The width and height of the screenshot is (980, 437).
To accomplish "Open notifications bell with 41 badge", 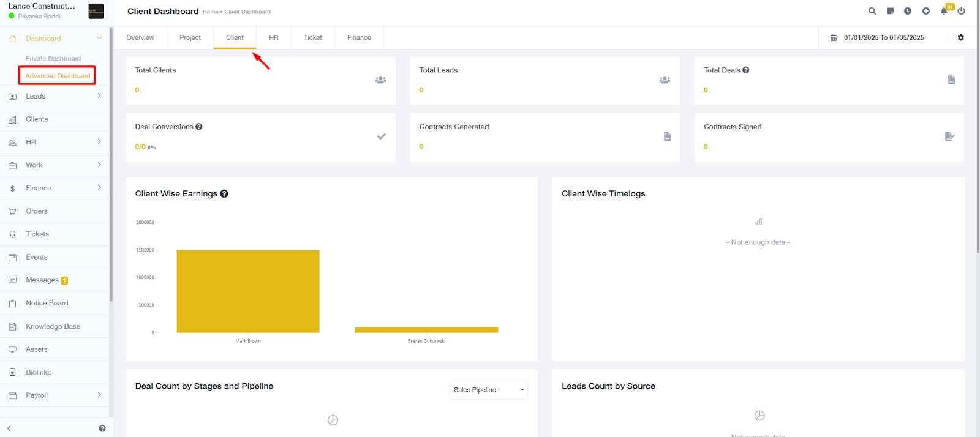I will [x=944, y=11].
